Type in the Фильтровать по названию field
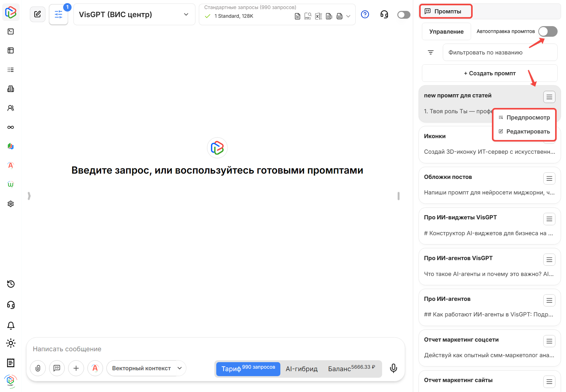566x392 pixels. 500,52
